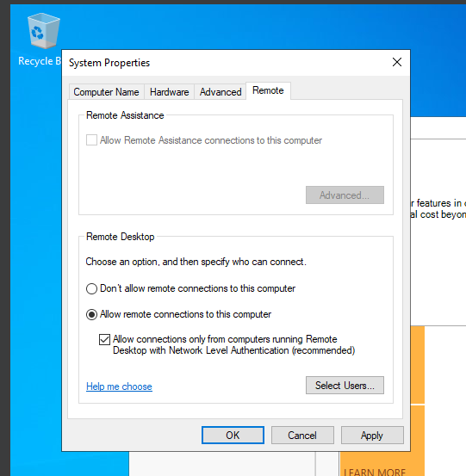Screen dimensions: 466x476
Task: Open the Help me choose link
Action: (119, 386)
